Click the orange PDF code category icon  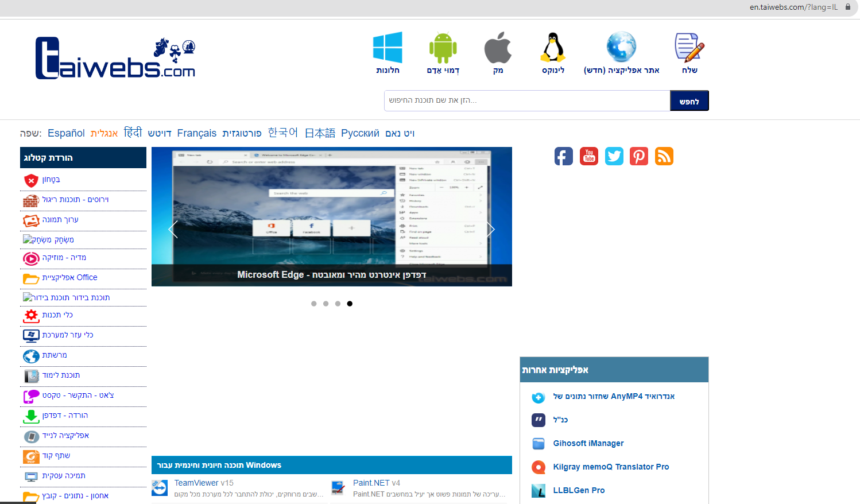coord(31,456)
